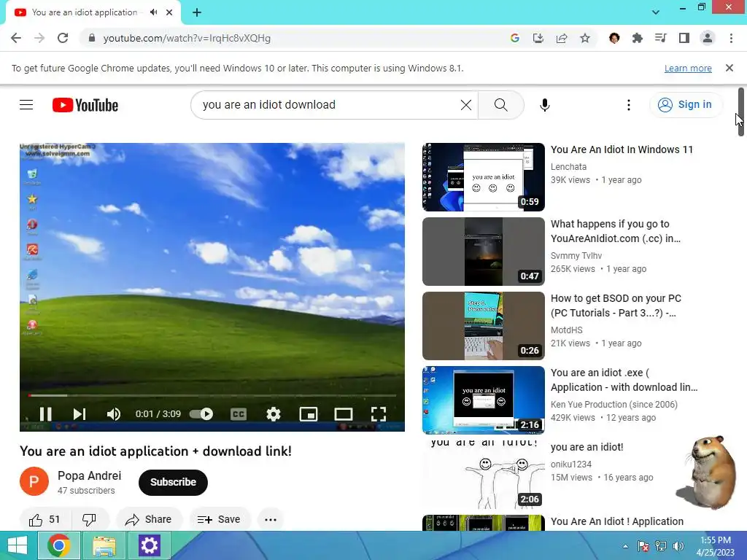This screenshot has width=747, height=560.
Task: Close the YouTube tab
Action: click(x=169, y=12)
